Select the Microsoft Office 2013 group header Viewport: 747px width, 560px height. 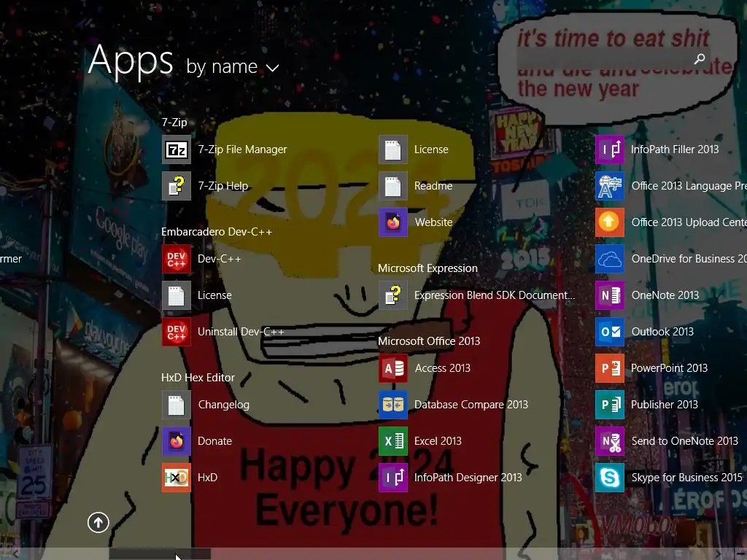click(x=429, y=341)
